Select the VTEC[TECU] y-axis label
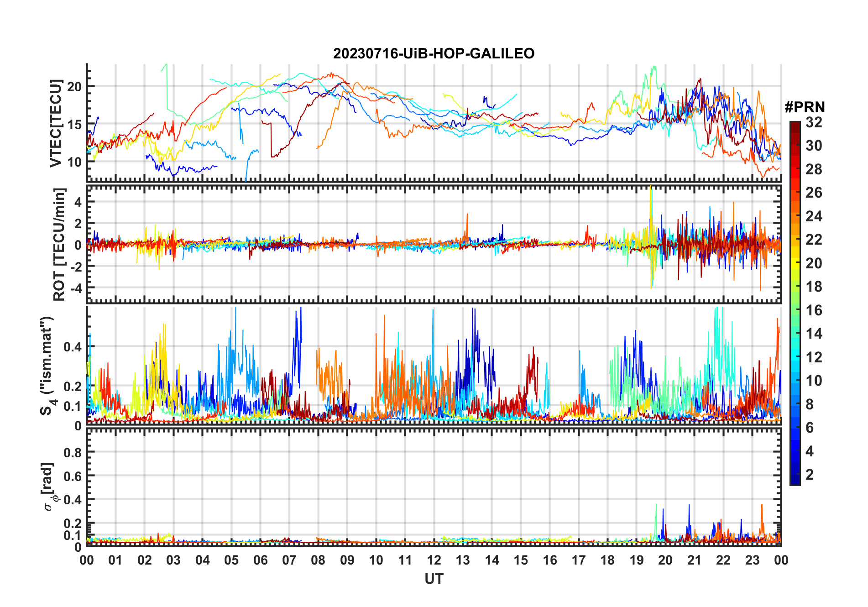The height and width of the screenshot is (607, 868). click(x=56, y=123)
